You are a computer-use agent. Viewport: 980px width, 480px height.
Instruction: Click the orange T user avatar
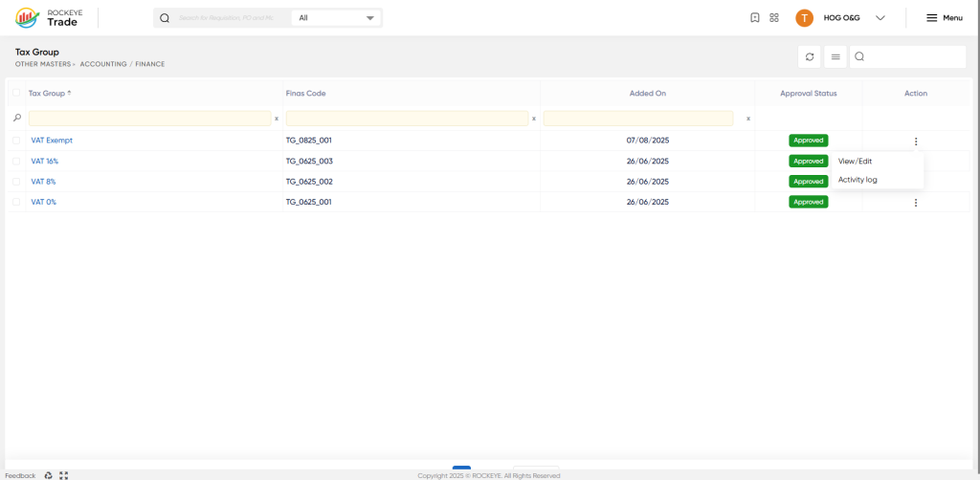804,17
